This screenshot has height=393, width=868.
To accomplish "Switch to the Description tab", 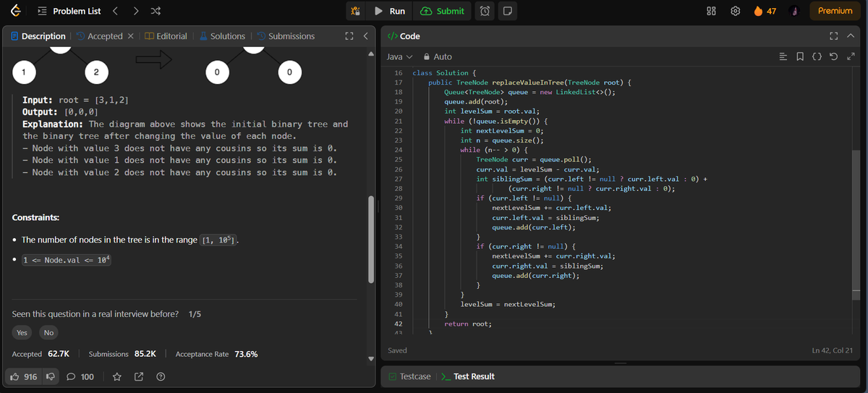I will (38, 36).
